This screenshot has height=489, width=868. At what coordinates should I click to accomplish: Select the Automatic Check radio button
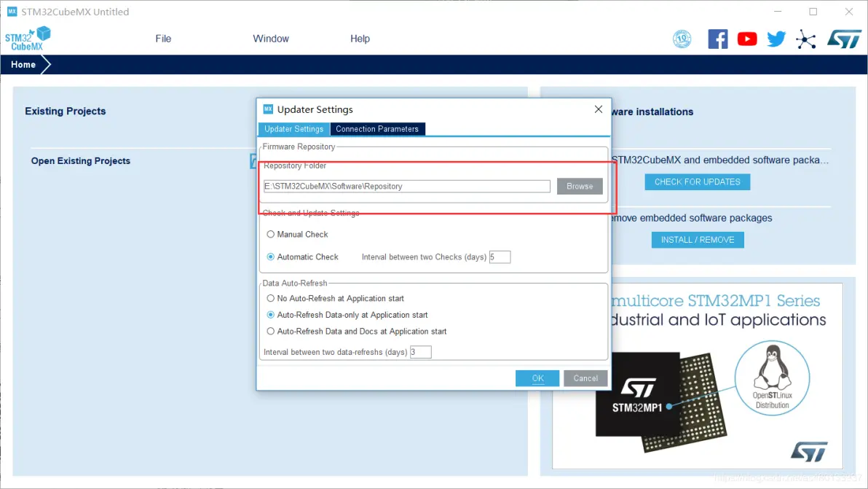271,257
